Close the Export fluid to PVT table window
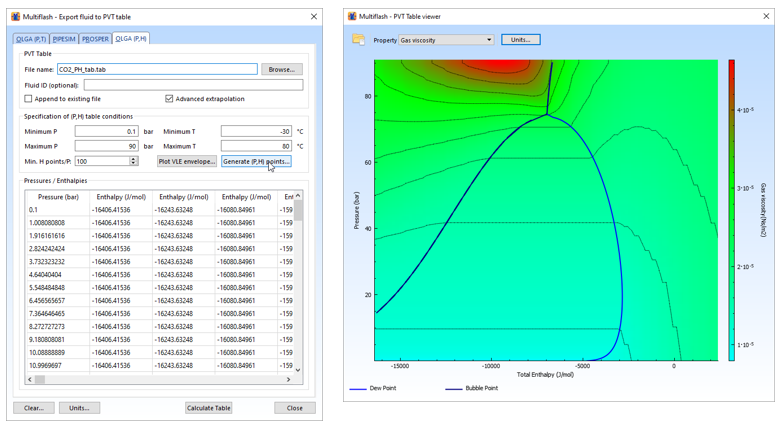Screen dimensions: 782x428 click(x=314, y=16)
